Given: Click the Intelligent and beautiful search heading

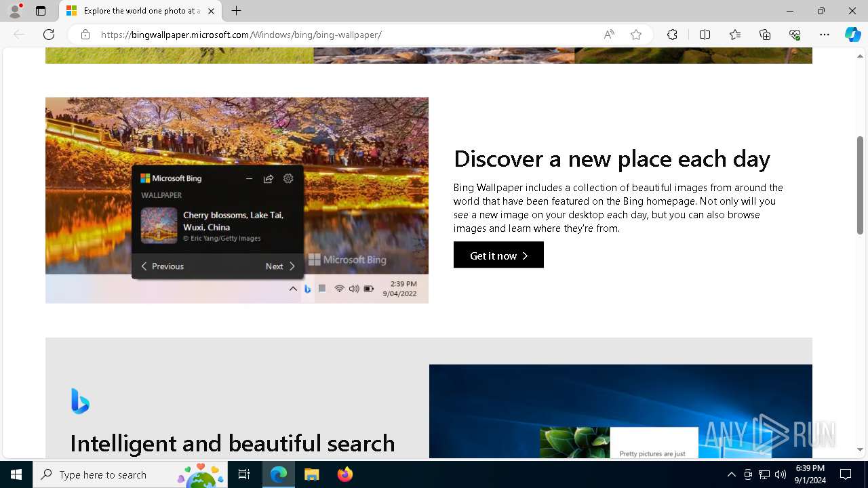Looking at the screenshot, I should coord(233,443).
